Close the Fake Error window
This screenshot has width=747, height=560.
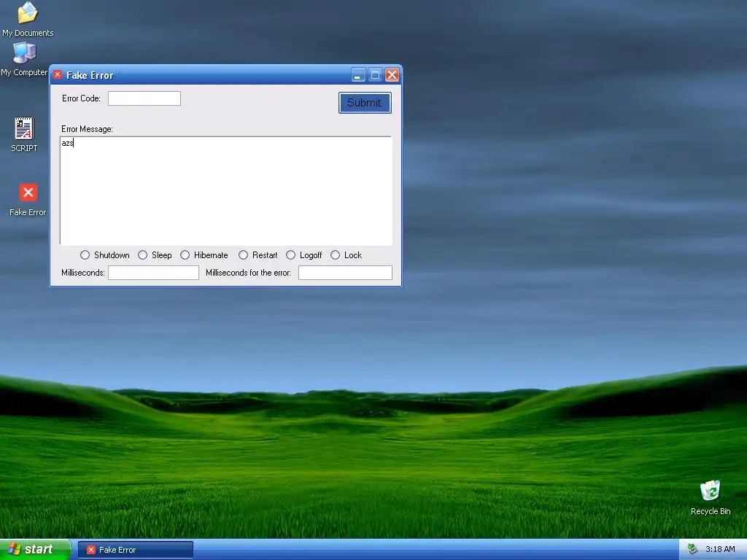pyautogui.click(x=392, y=75)
